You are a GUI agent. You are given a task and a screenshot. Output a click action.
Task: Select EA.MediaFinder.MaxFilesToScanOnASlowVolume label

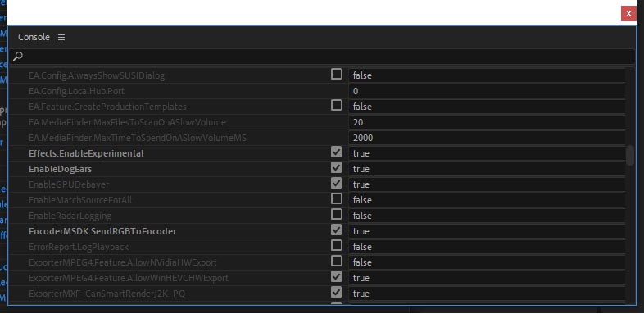coord(127,122)
